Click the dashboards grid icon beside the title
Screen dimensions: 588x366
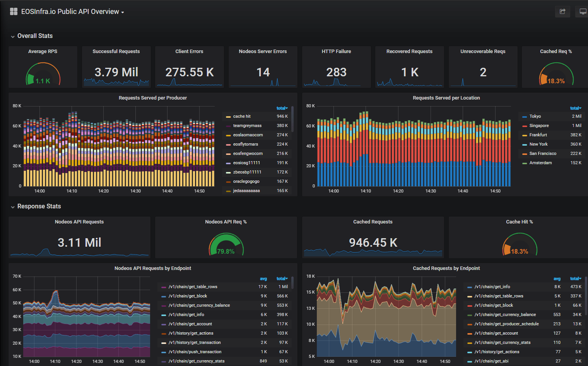14,12
